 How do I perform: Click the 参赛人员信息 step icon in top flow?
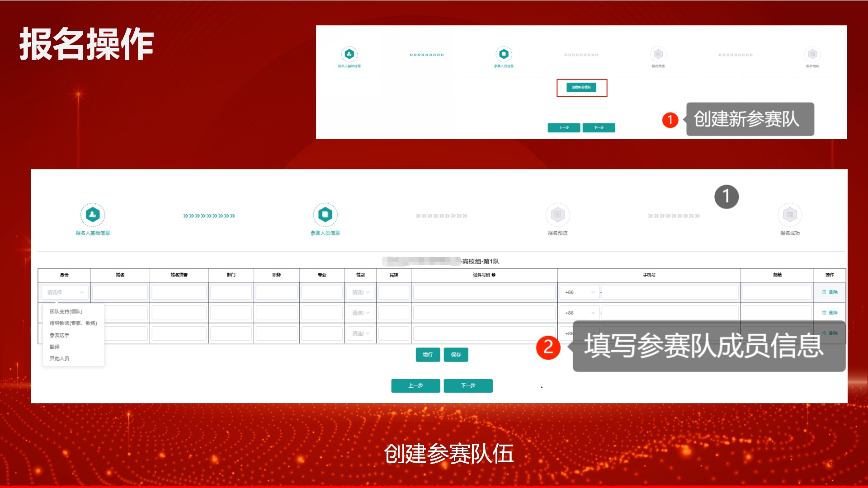click(x=504, y=53)
